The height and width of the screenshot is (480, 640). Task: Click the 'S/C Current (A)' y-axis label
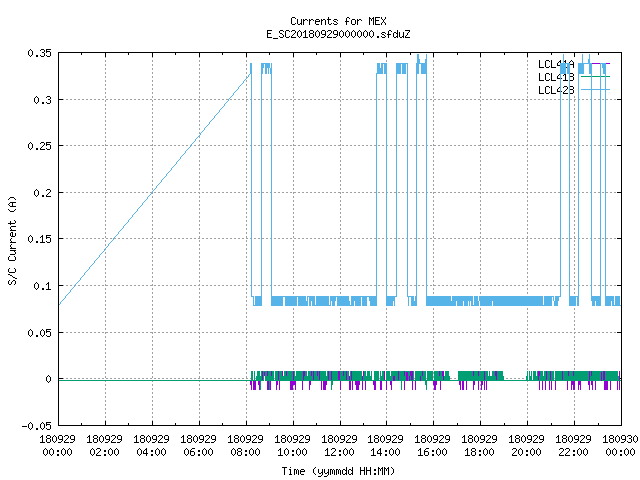pyautogui.click(x=12, y=240)
